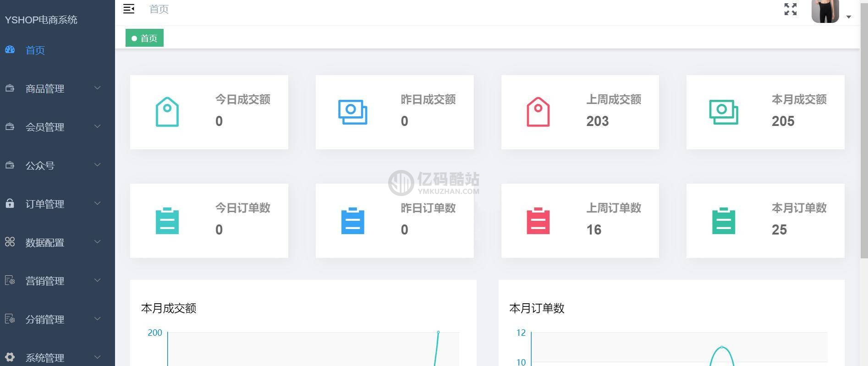Expand the 数据配置 chevron

(x=97, y=241)
